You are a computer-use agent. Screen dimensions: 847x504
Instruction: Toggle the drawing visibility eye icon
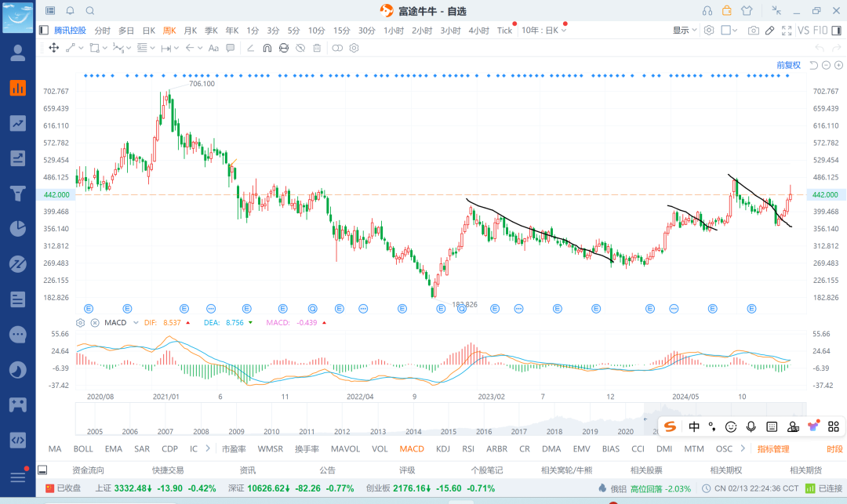point(300,48)
